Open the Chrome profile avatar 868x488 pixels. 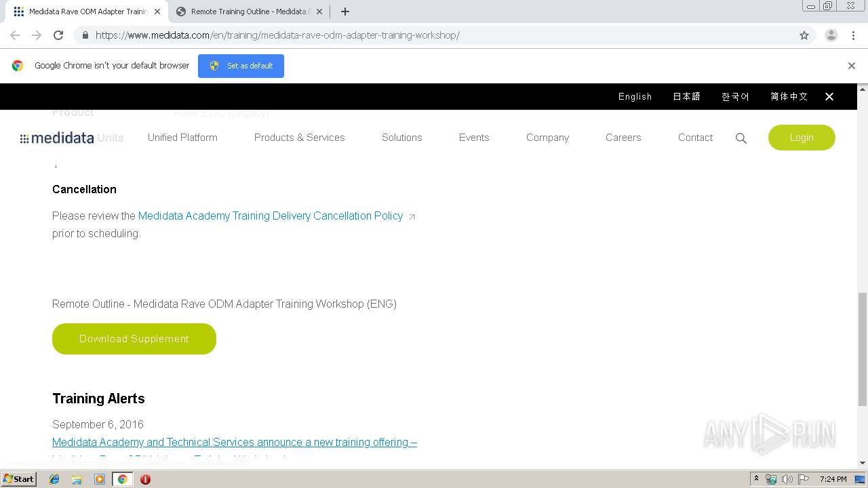(831, 35)
